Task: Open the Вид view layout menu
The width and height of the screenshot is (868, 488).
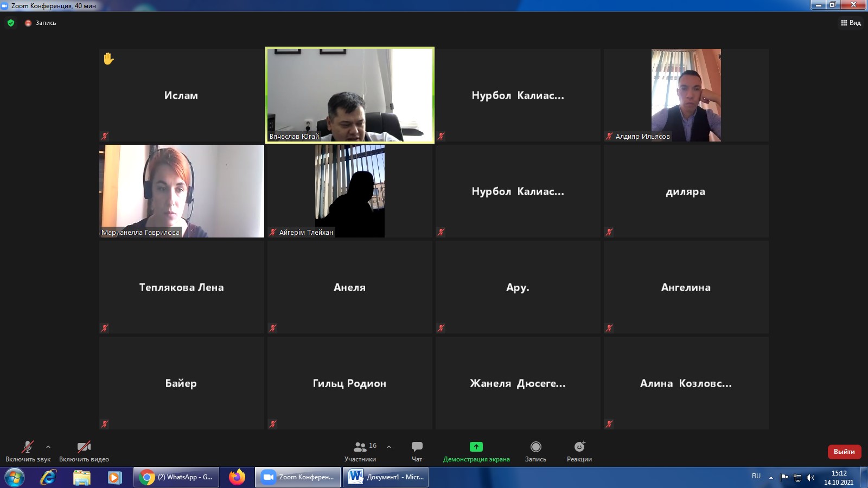Action: (x=851, y=23)
